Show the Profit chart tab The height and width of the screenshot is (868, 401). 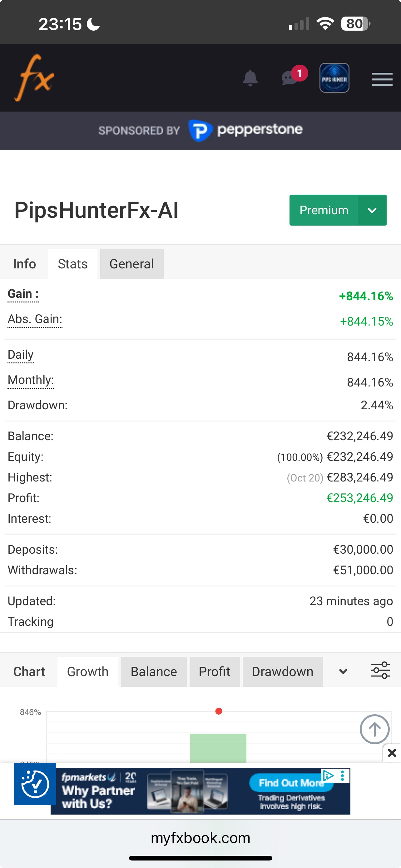point(215,671)
